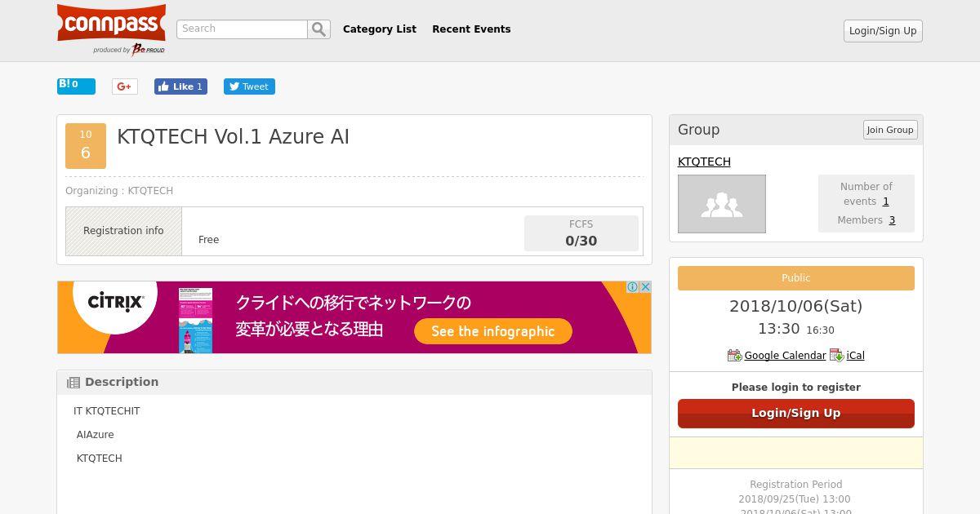Viewport: 980px width, 514px height.
Task: Click the KTQTECH group placeholder image
Action: (x=722, y=204)
